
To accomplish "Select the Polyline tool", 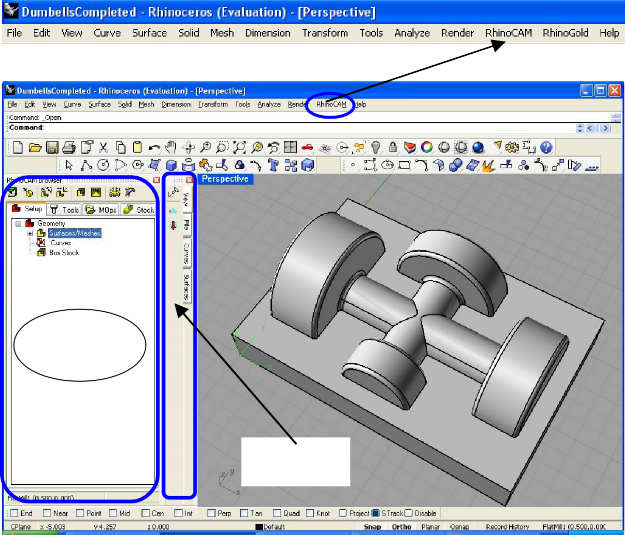I will [x=86, y=165].
